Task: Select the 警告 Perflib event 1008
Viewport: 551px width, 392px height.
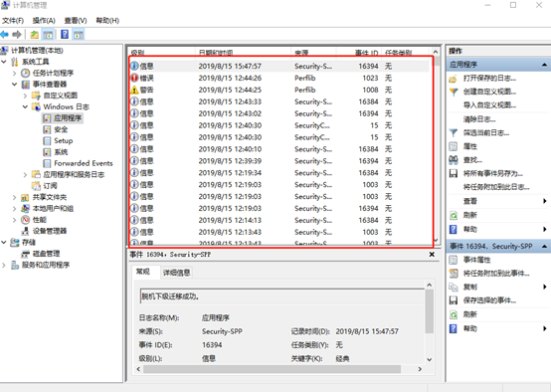Action: click(x=279, y=90)
